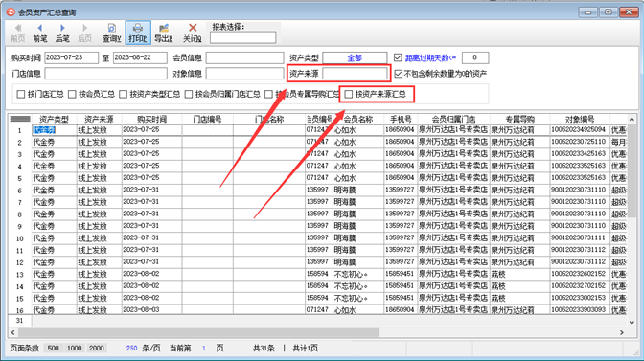Open the 资产类型 selector showing 全部
This screenshot has width=644, height=361.
point(355,57)
